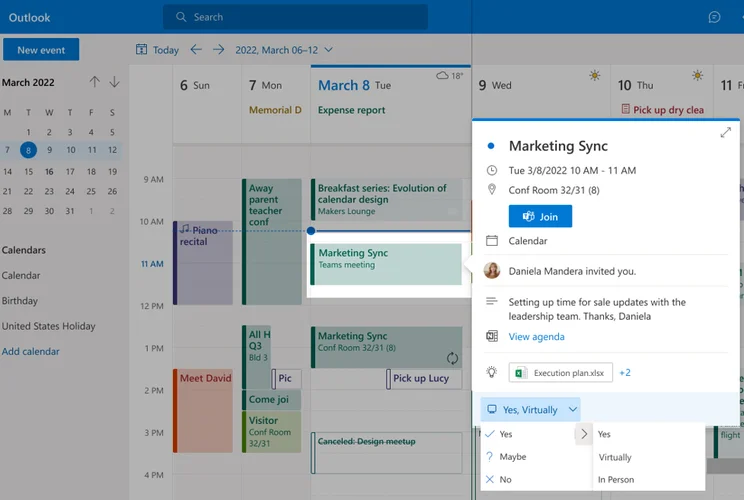Toggle the United States Holiday calendar

click(x=48, y=326)
